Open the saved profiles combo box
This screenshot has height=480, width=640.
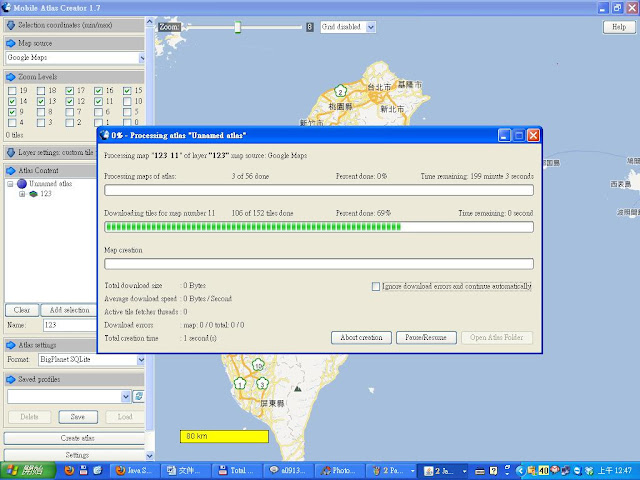pyautogui.click(x=126, y=396)
